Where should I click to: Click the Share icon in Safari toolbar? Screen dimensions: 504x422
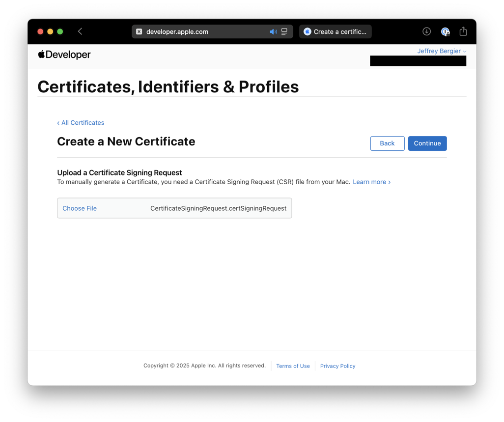[x=463, y=31]
